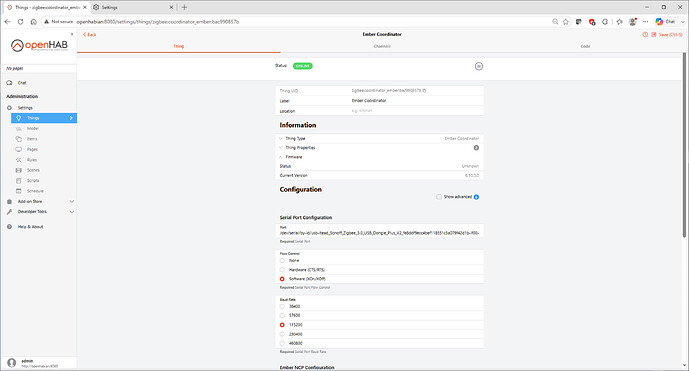The image size is (689, 371).
Task: Open the dropdown arrow next to Copilot Chat
Action: point(682,22)
